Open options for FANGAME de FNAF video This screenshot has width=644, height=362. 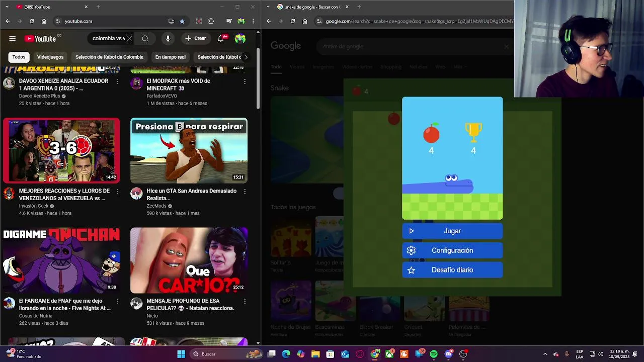[117, 302]
